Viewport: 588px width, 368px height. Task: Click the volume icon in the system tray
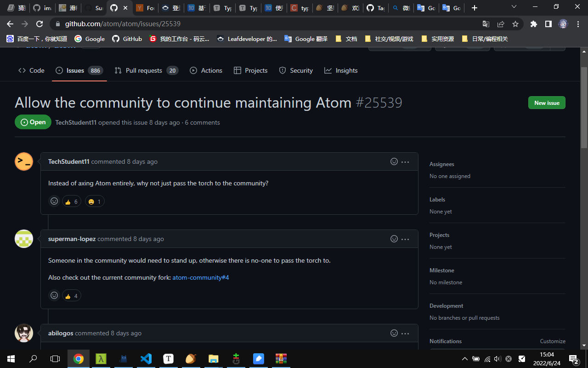(497, 359)
